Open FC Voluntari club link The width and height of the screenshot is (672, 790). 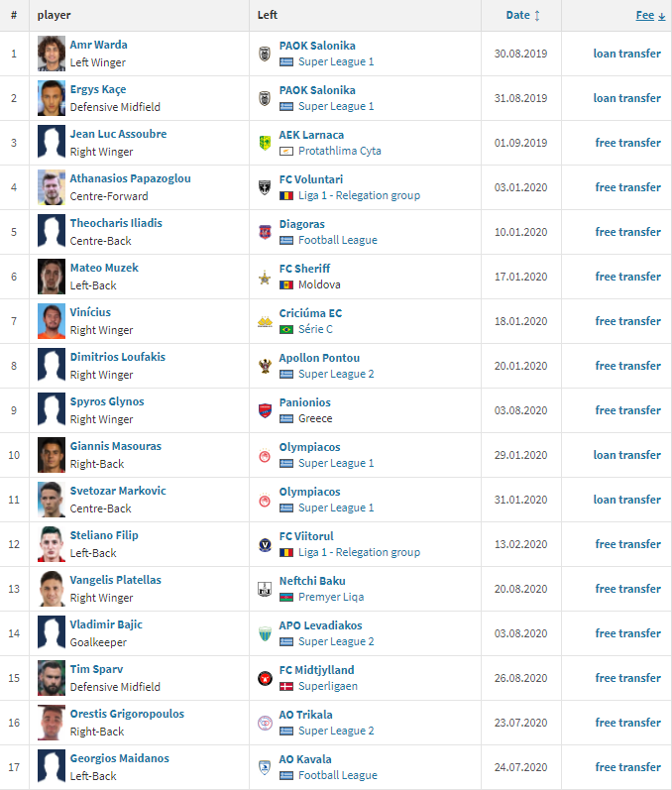311,179
